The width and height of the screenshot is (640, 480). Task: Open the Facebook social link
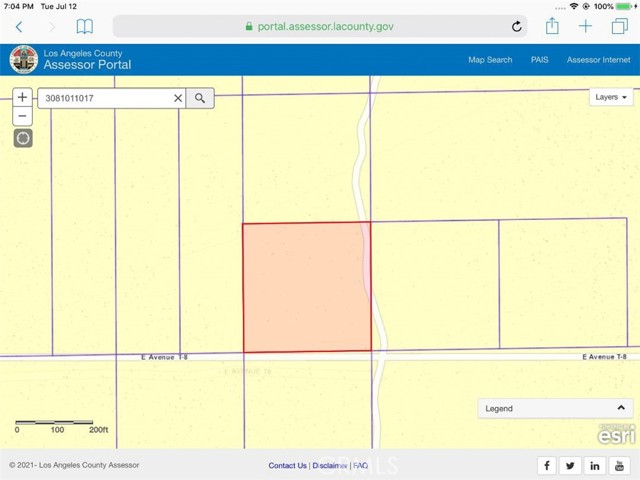[547, 465]
